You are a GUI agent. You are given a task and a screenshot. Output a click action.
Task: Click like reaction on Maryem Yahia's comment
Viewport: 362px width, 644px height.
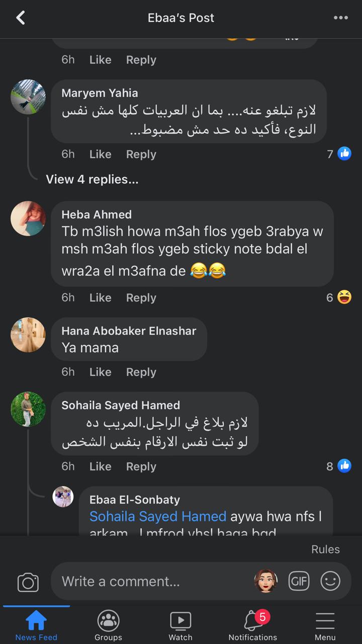[x=344, y=153]
